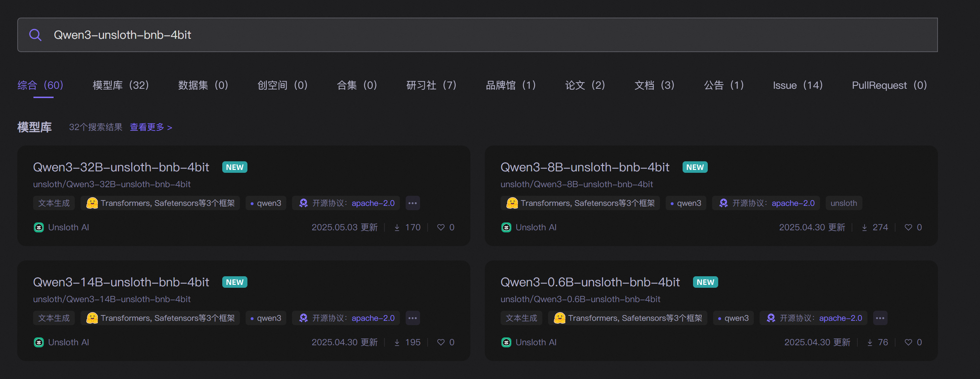Click the 32个搜索结果 count text
The image size is (980, 379).
pos(96,127)
